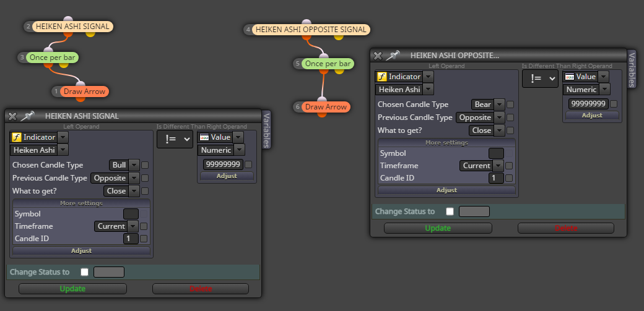Screen dimensions: 644x311
Task: Click the Candle ID field in HEIKEN ASHI OPPOSITE panel
Action: [x=496, y=178]
